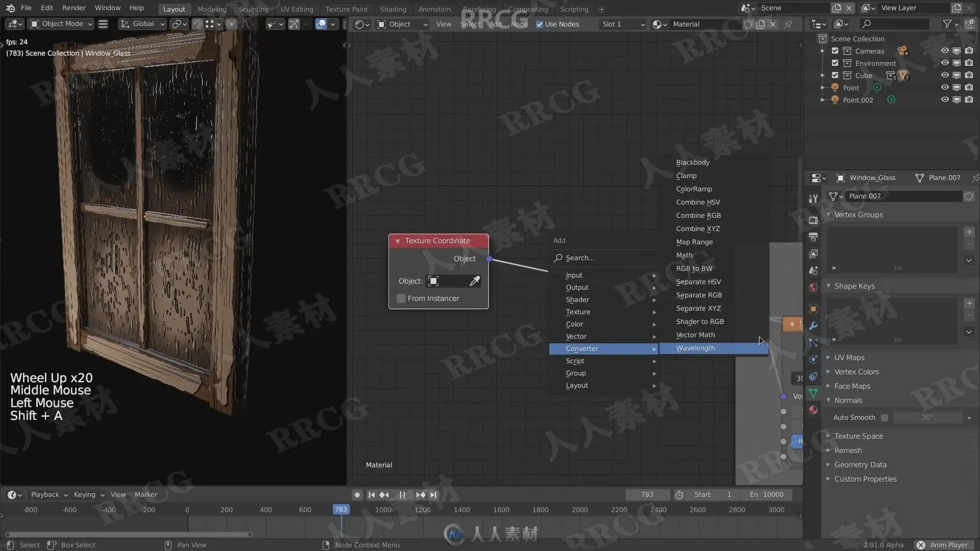Open the Slot 1 dropdown
Viewport: 980px width, 551px height.
pos(623,24)
